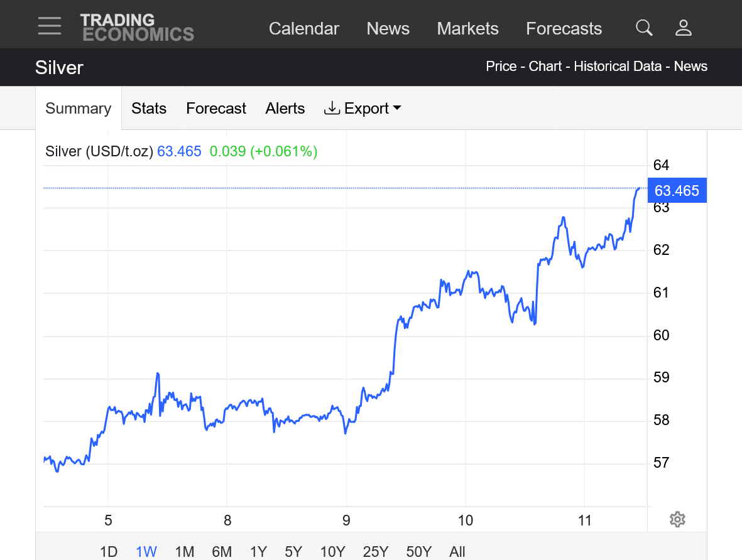The image size is (742, 560).
Task: Open the user account icon
Action: pos(684,28)
